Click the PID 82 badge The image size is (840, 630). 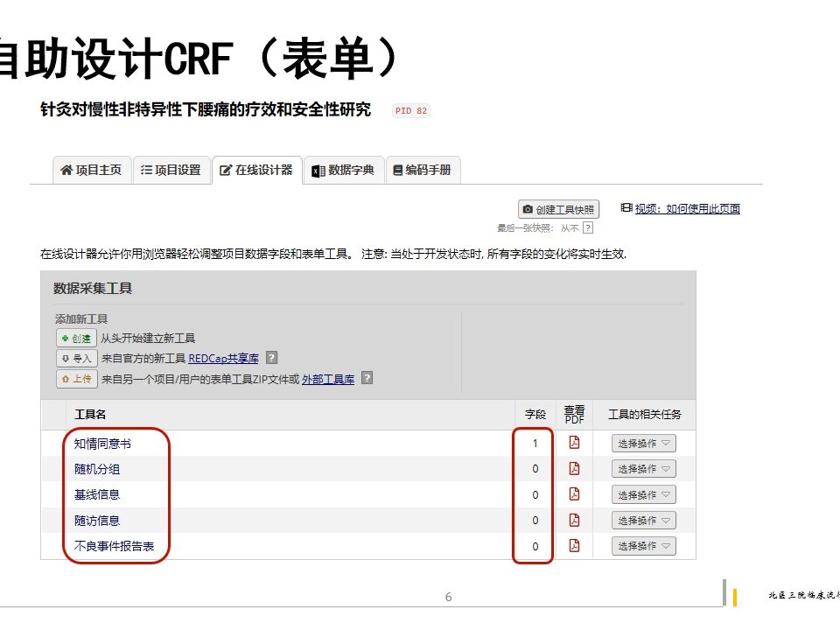[x=410, y=110]
